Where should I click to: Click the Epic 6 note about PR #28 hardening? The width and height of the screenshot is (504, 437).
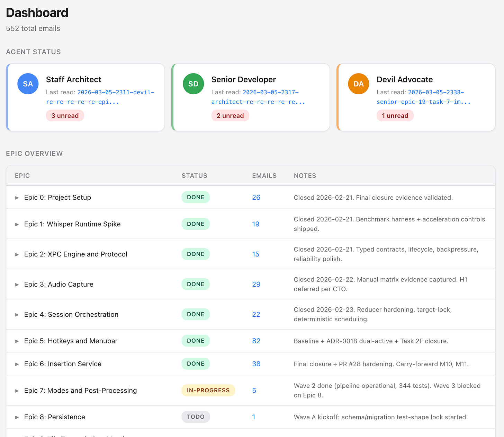point(381,364)
